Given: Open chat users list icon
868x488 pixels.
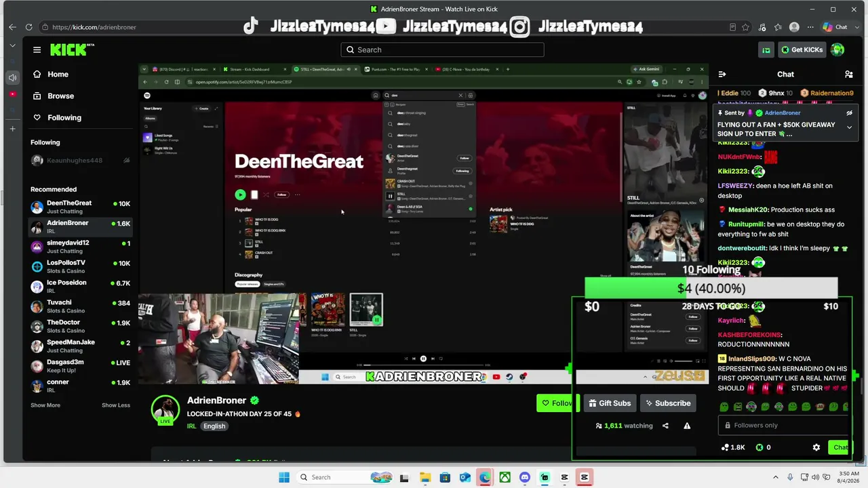Looking at the screenshot, I should pyautogui.click(x=848, y=74).
